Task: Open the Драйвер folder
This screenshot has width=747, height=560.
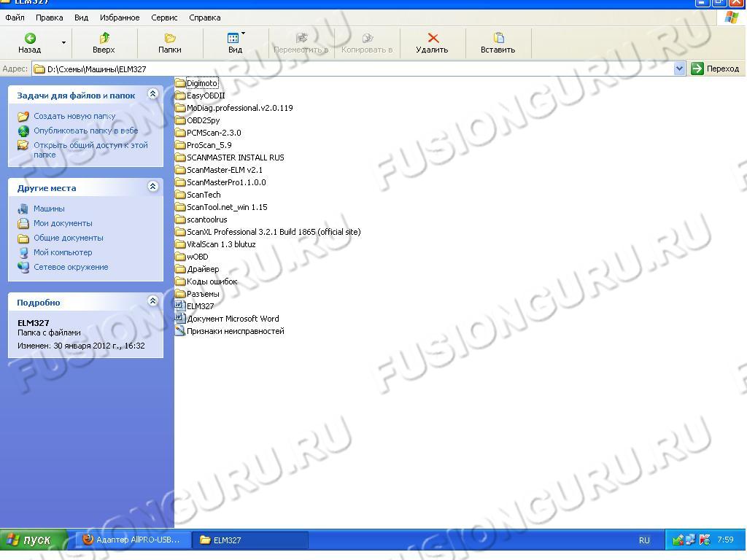Action: (x=202, y=269)
